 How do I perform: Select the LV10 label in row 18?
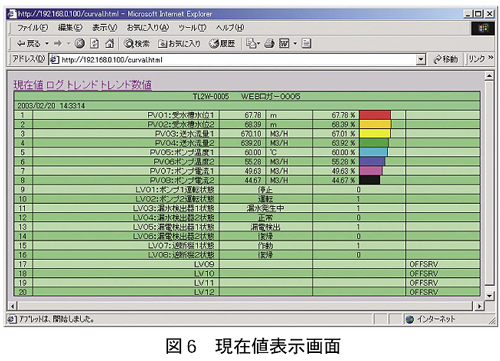[204, 274]
